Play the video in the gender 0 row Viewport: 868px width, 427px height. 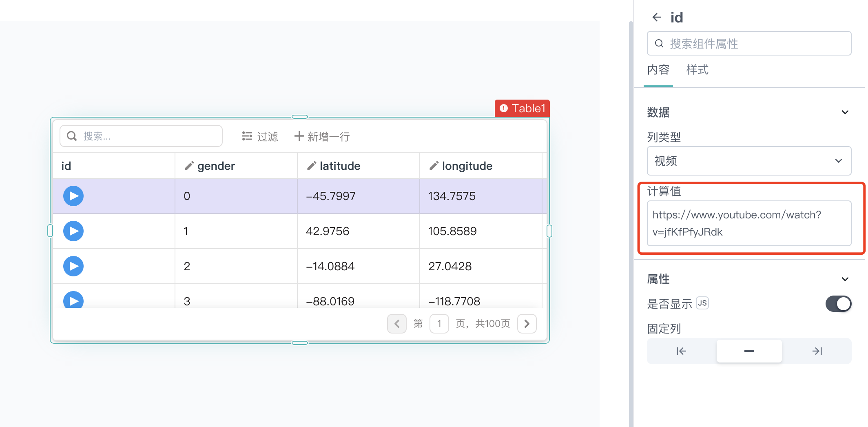pos(73,196)
